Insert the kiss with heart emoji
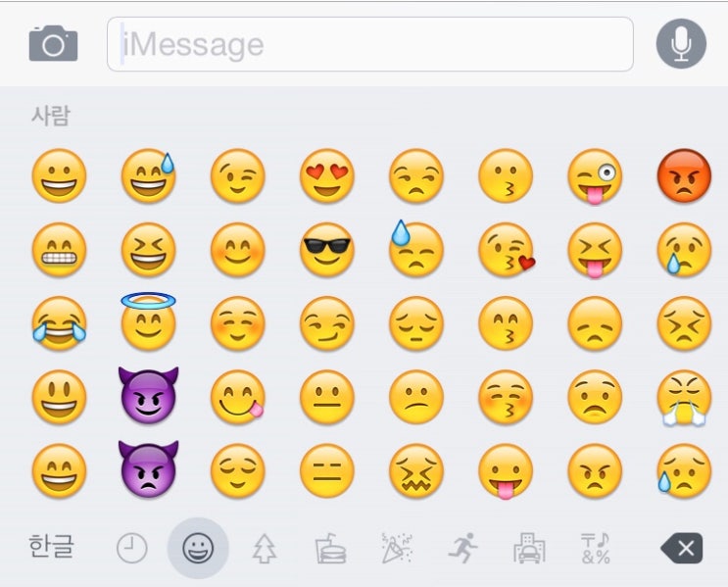The width and height of the screenshot is (728, 587). coord(506,250)
